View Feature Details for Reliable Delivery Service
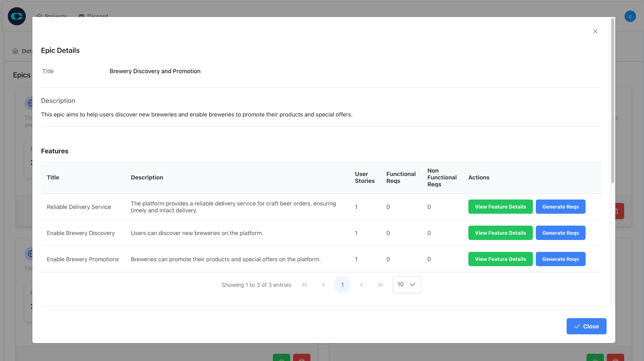The image size is (644, 361). 500,207
